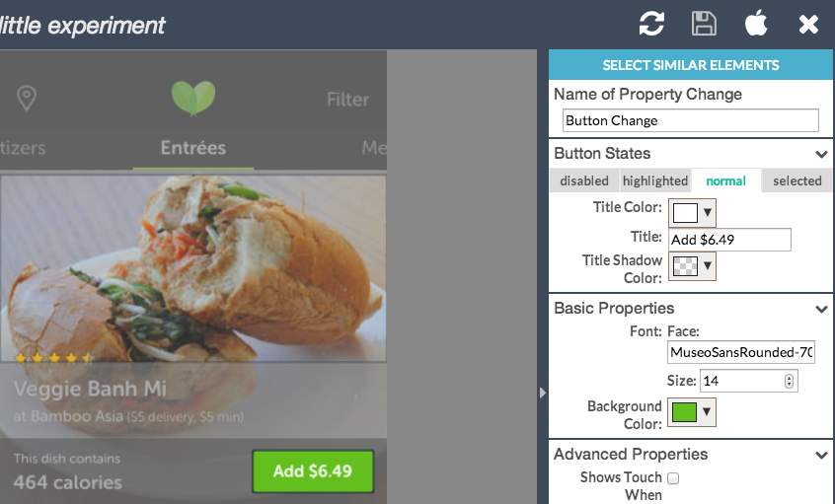Click Select Similar Elements button
This screenshot has width=835, height=504.
[x=691, y=65]
